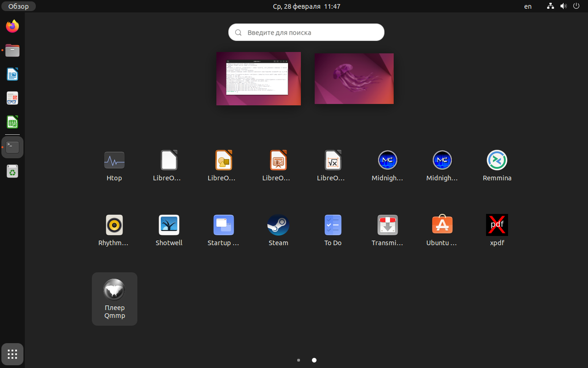Go to the first app grid page dot
This screenshot has width=588, height=368.
click(298, 360)
